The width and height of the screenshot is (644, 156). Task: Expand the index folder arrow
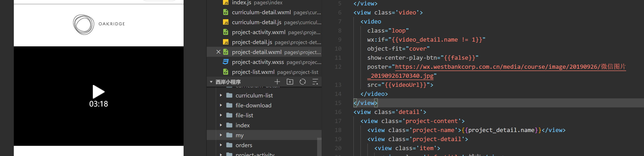pyautogui.click(x=221, y=125)
